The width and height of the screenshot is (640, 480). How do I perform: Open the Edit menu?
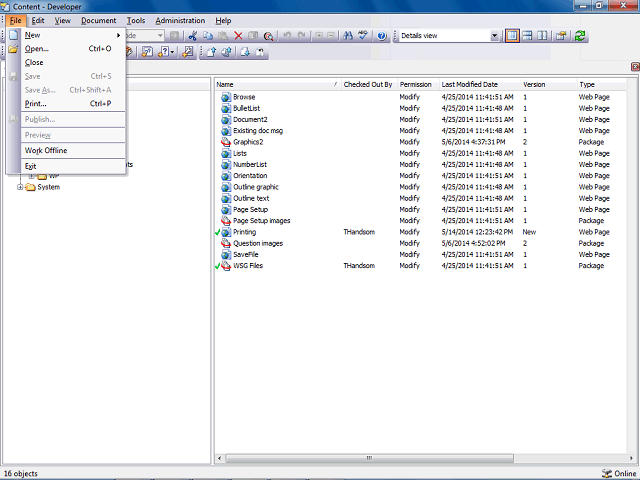coord(38,20)
